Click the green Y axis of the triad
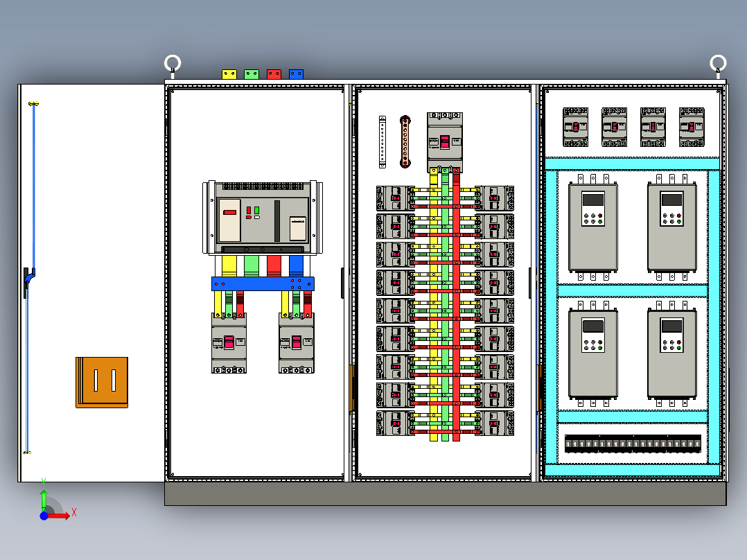This screenshot has height=560, width=747. [x=44, y=500]
